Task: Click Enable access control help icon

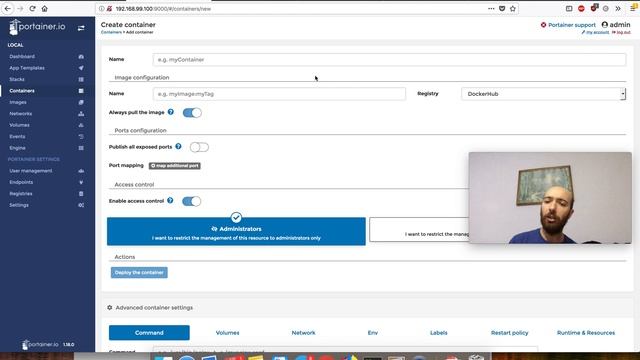Action: (170, 200)
